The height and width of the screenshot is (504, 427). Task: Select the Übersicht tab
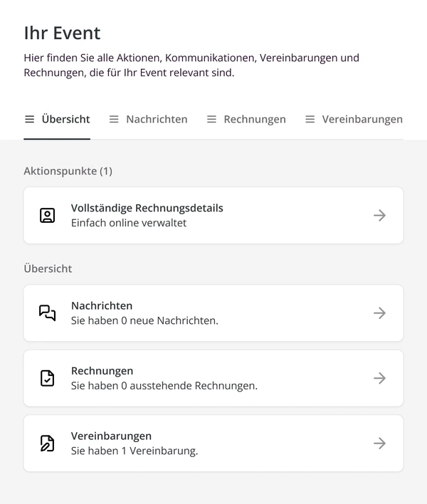click(57, 120)
